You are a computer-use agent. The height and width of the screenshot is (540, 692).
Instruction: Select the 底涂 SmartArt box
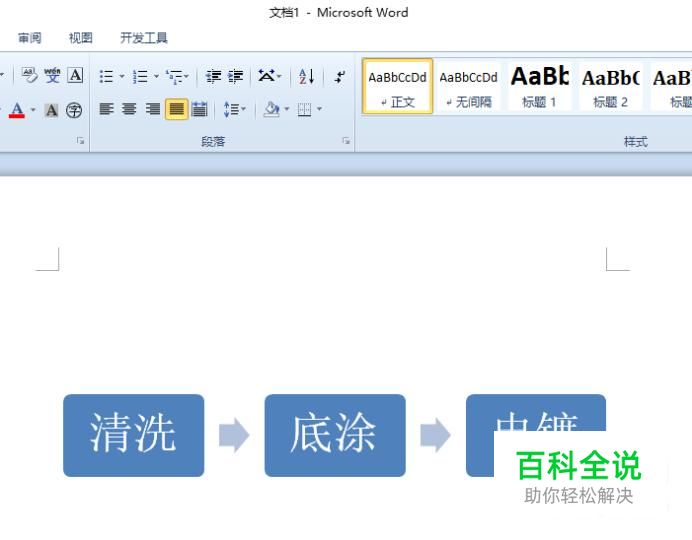(x=335, y=435)
